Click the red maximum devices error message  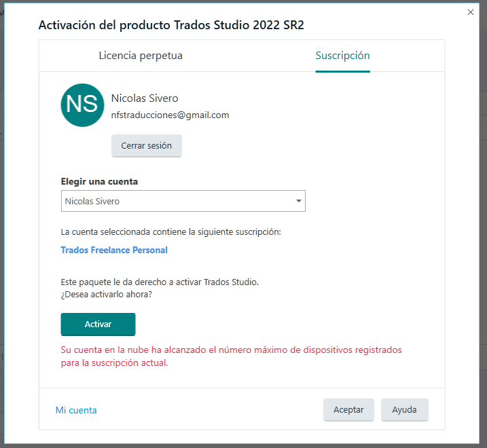[231, 356]
